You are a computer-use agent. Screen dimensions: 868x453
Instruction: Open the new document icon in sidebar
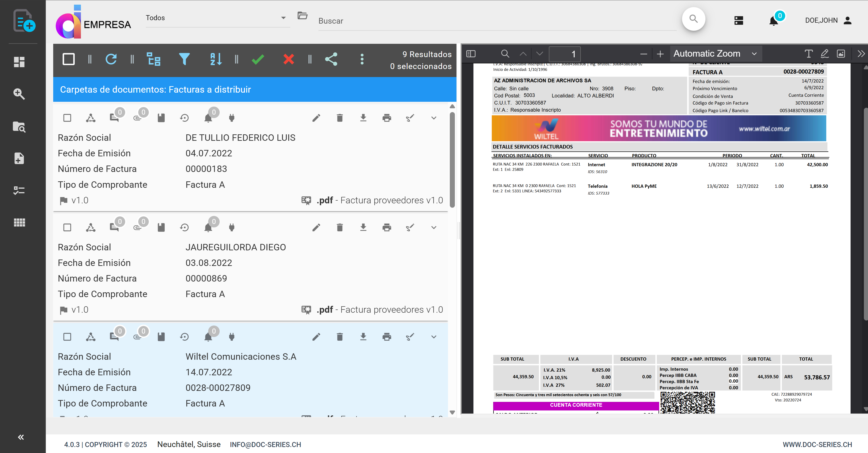point(24,21)
